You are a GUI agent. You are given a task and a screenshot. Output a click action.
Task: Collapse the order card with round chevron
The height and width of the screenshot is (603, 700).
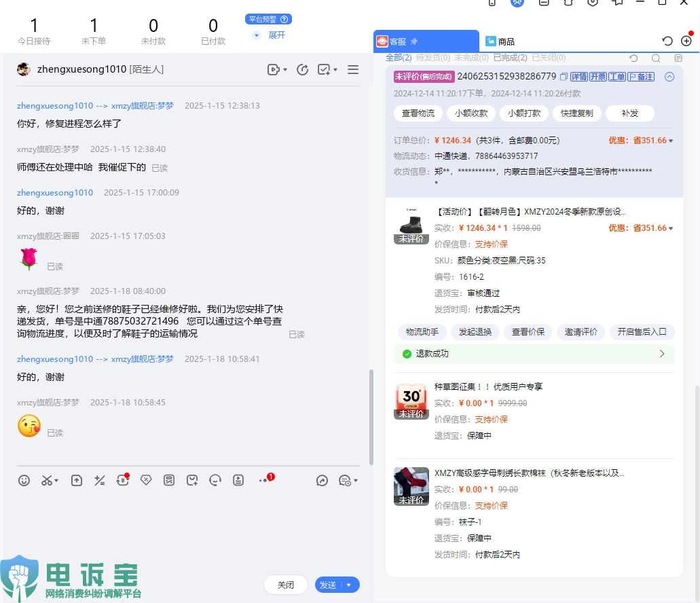pos(669,77)
